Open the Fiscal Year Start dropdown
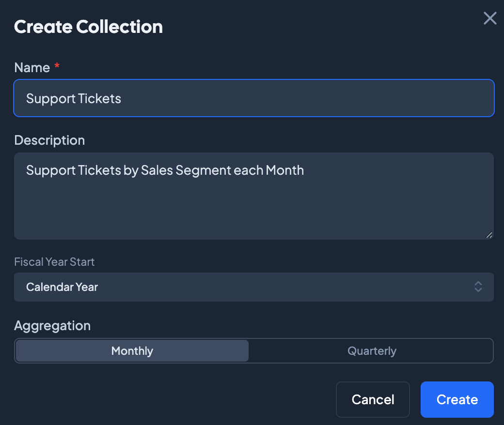This screenshot has height=425, width=504. click(253, 287)
